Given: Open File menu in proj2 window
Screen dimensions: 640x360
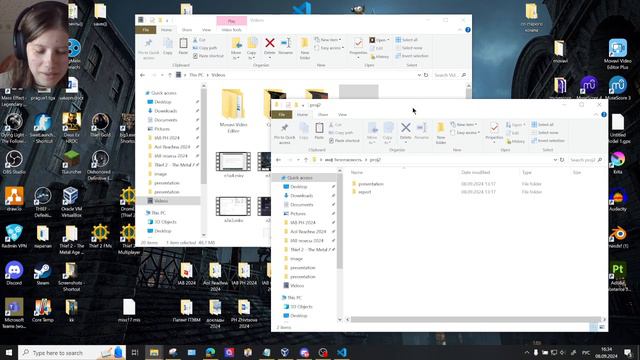Looking at the screenshot, I should tap(282, 115).
